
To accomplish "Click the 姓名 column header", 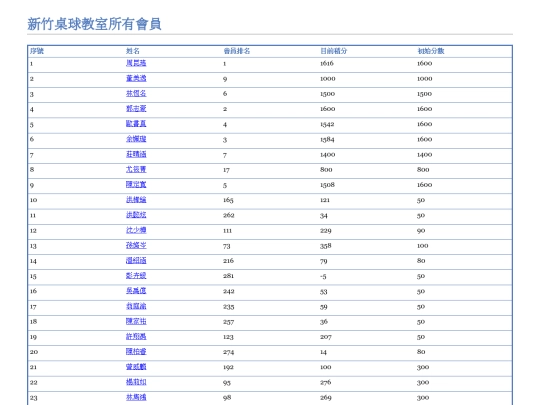I will [x=133, y=51].
